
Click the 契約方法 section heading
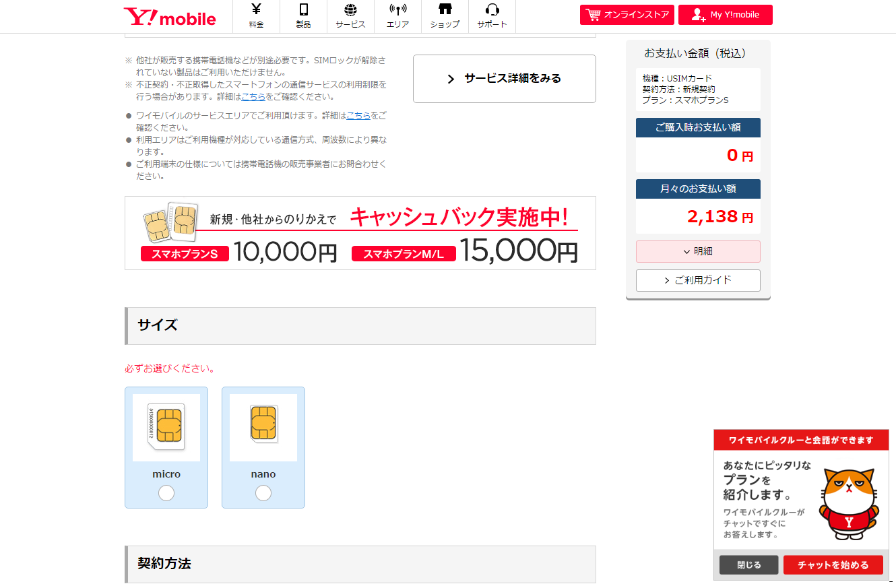click(x=360, y=564)
